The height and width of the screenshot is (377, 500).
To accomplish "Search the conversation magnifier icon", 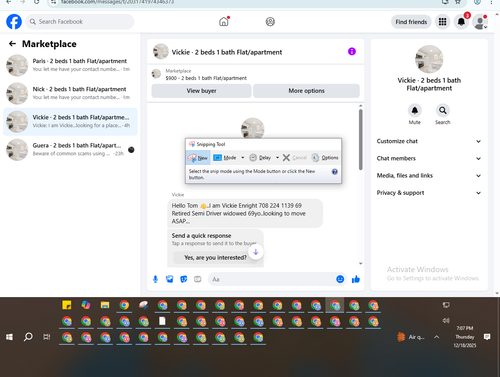I will pos(443,110).
